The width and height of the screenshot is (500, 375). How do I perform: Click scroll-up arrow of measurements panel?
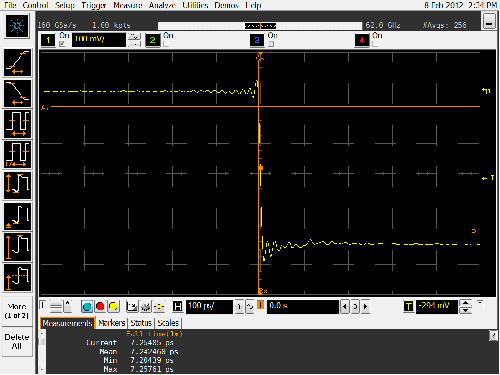[x=42, y=333]
